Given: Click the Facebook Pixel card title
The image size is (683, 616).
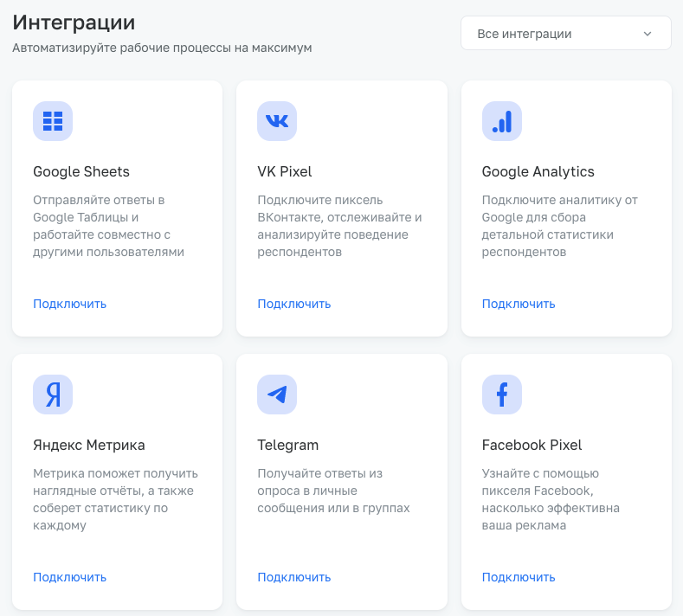Looking at the screenshot, I should pos(532,445).
